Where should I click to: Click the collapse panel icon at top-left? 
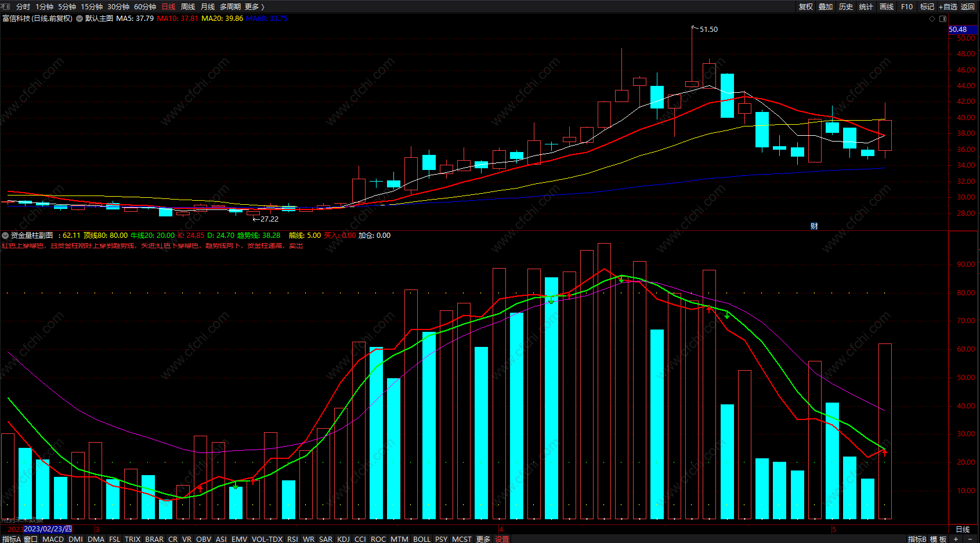(6, 6)
